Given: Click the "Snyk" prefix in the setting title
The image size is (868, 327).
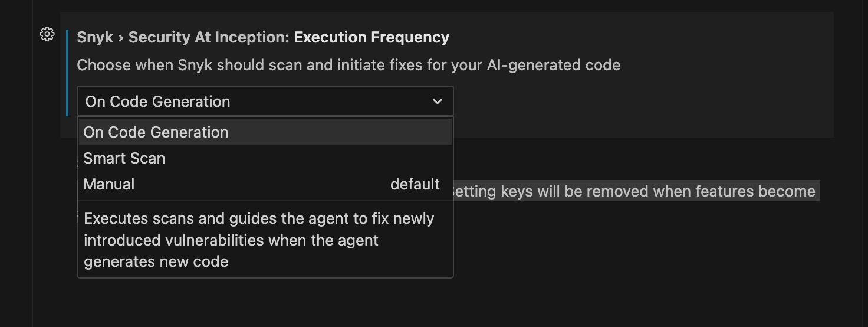Looking at the screenshot, I should [95, 37].
